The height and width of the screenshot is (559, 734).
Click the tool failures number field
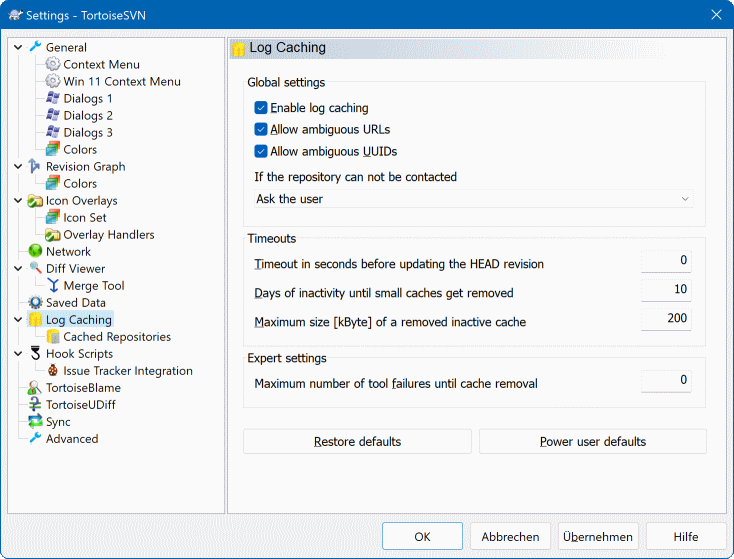click(x=666, y=380)
